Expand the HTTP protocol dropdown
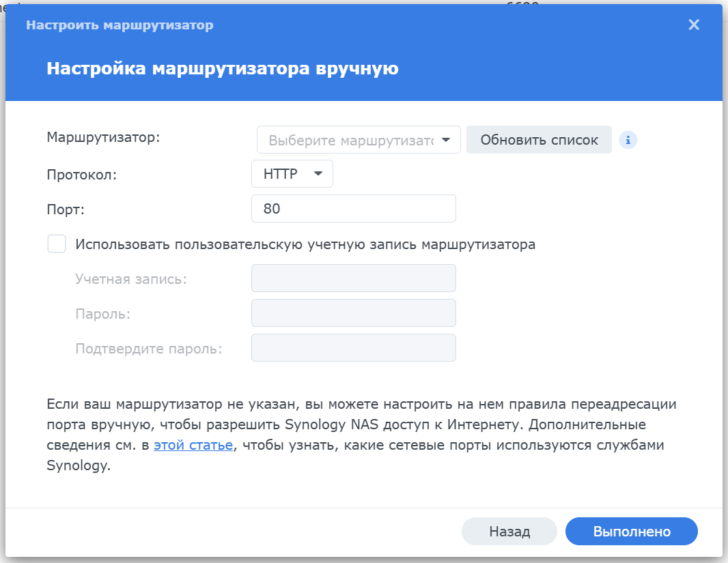Viewport: 728px width, 563px height. pyautogui.click(x=292, y=174)
